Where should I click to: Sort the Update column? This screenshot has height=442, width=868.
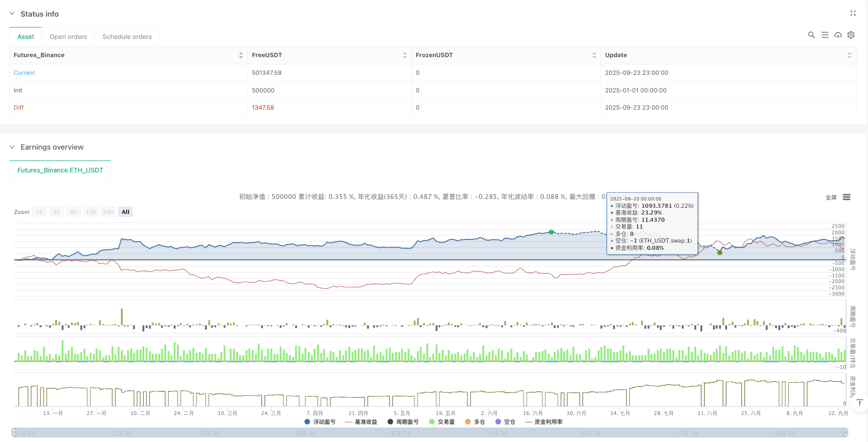[849, 55]
